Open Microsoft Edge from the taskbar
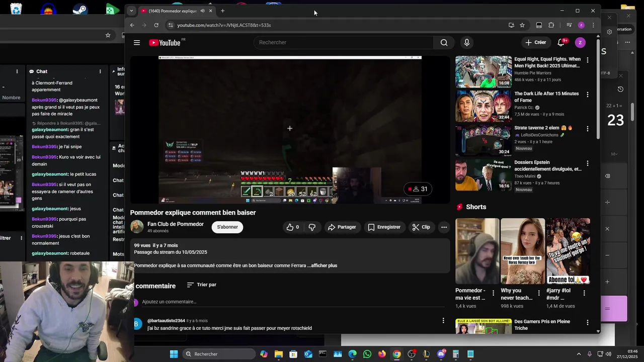 [x=352, y=354]
